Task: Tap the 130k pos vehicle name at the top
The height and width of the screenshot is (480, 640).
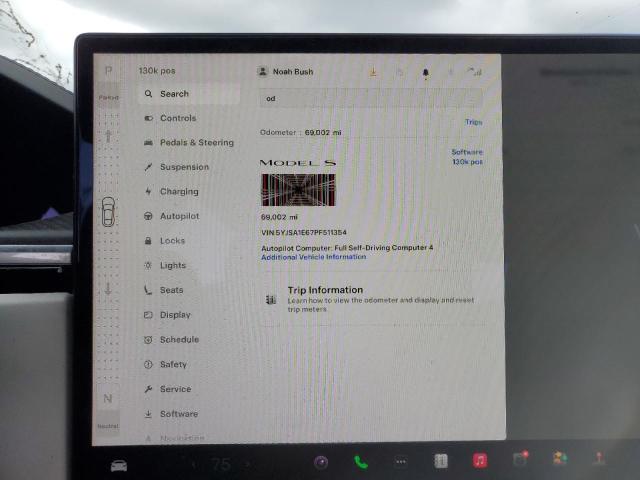Action: 157,71
